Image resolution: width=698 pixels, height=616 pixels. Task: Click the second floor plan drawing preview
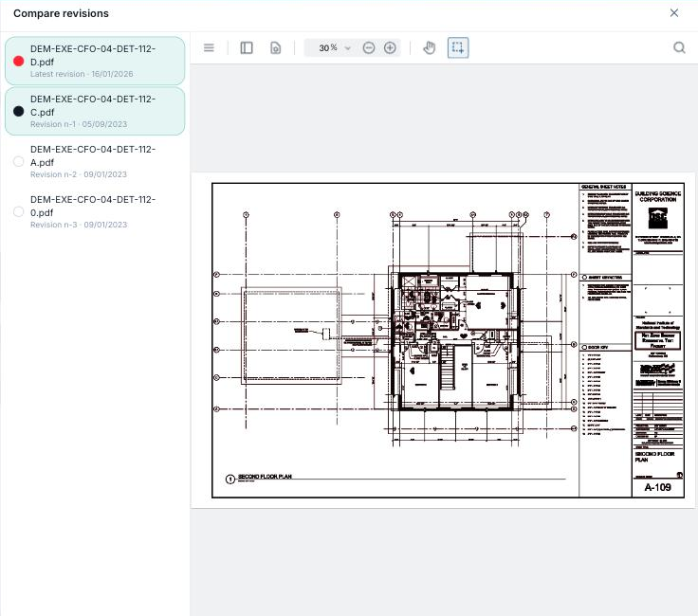click(x=443, y=340)
